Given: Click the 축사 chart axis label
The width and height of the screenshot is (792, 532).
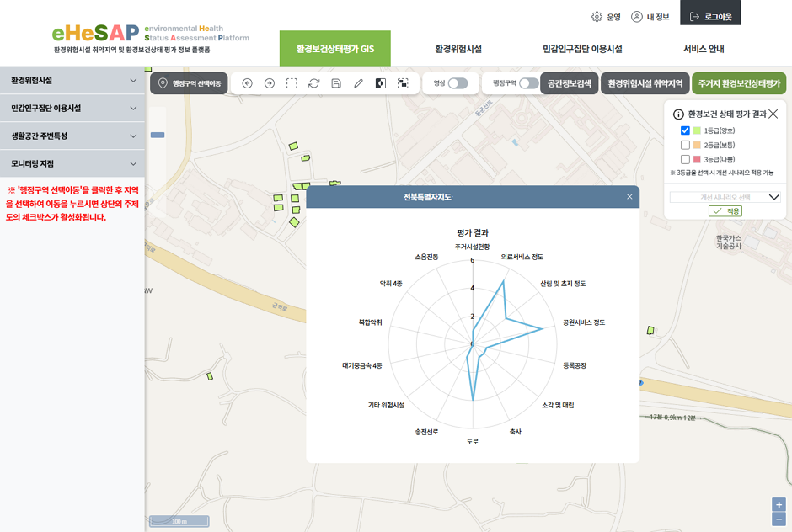Looking at the screenshot, I should click(515, 432).
